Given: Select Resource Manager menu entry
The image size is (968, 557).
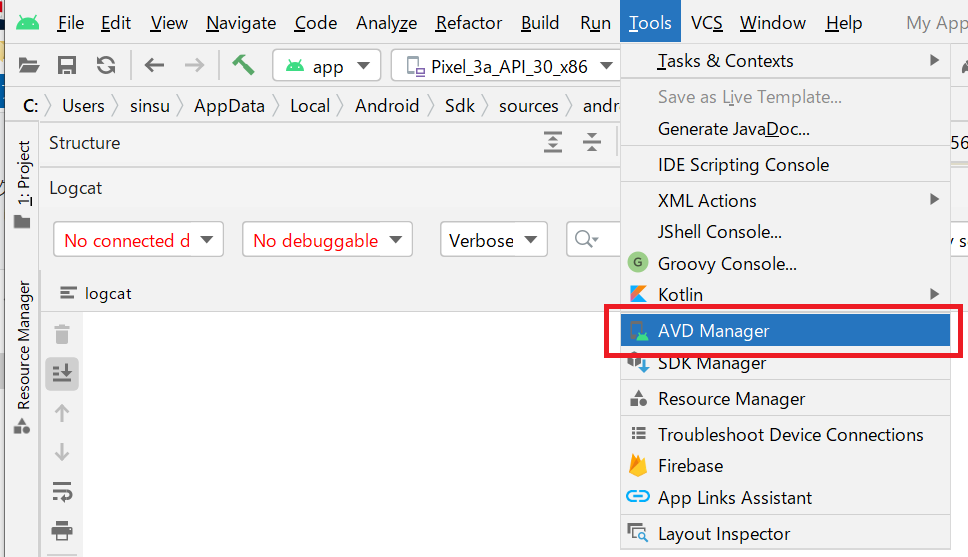Looking at the screenshot, I should [785, 398].
